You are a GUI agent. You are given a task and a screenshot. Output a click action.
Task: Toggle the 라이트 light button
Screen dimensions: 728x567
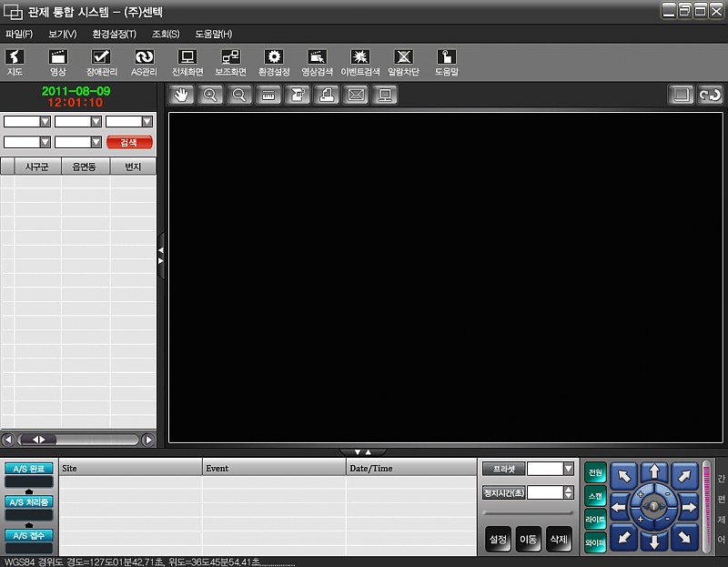point(595,519)
